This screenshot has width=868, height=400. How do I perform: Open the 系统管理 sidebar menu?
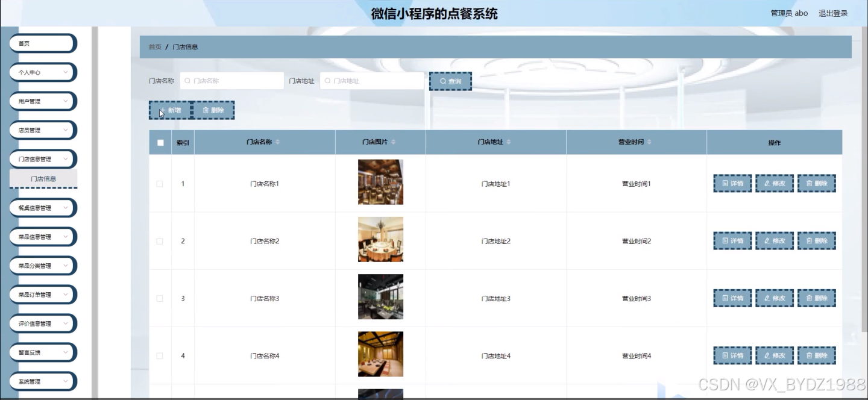(x=43, y=381)
